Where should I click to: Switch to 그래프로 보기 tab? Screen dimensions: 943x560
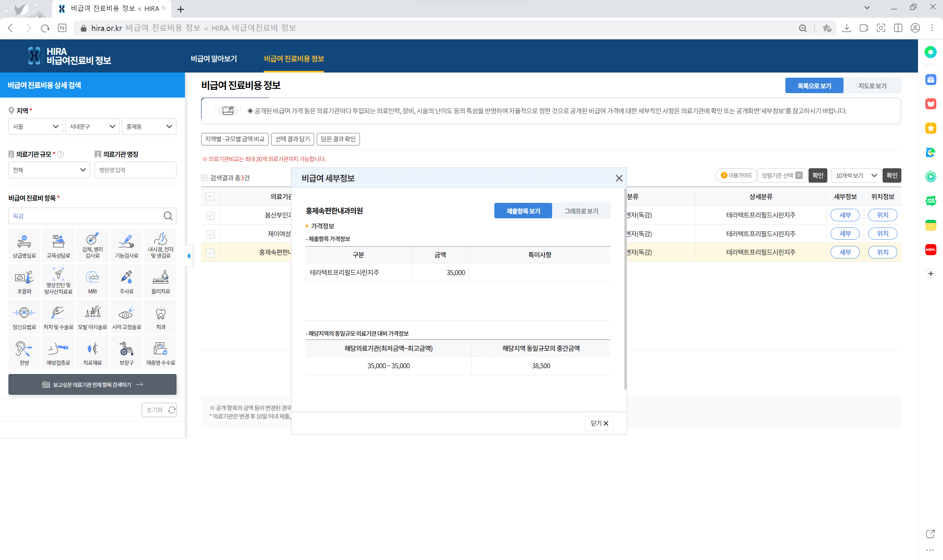tap(581, 211)
